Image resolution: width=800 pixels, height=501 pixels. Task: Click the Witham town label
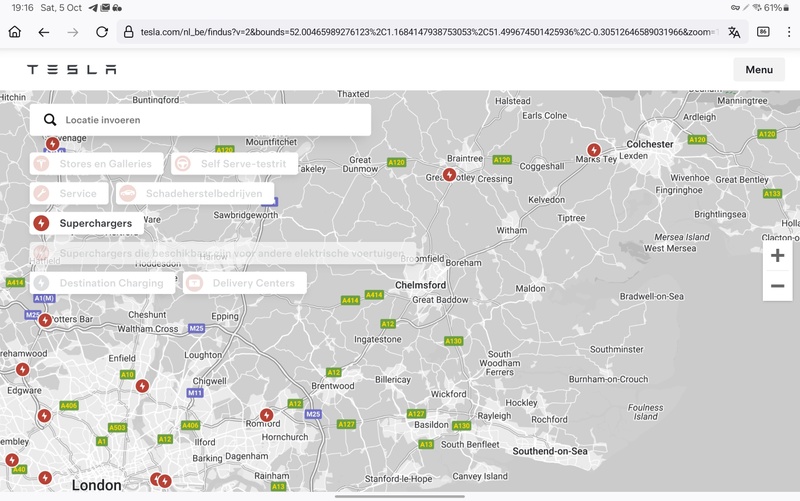[512, 230]
